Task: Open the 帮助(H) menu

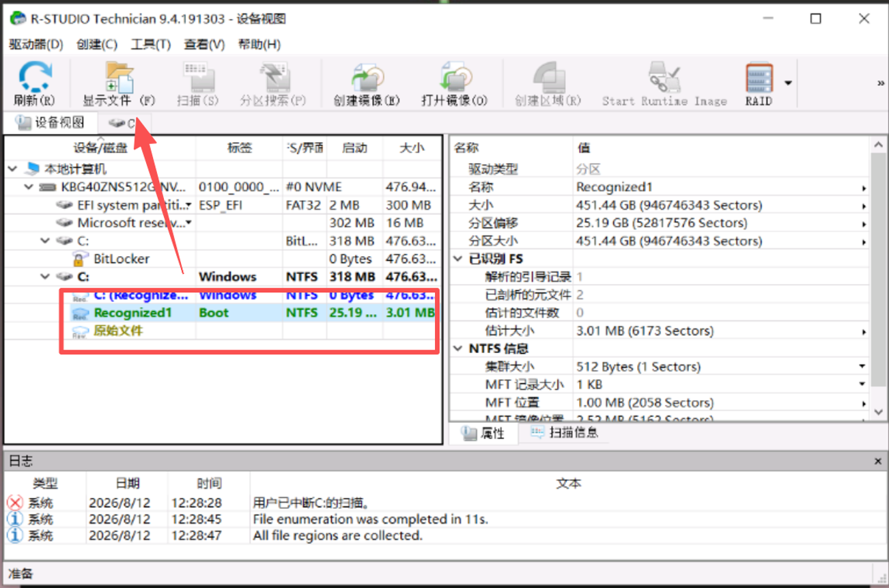Action: (x=259, y=44)
